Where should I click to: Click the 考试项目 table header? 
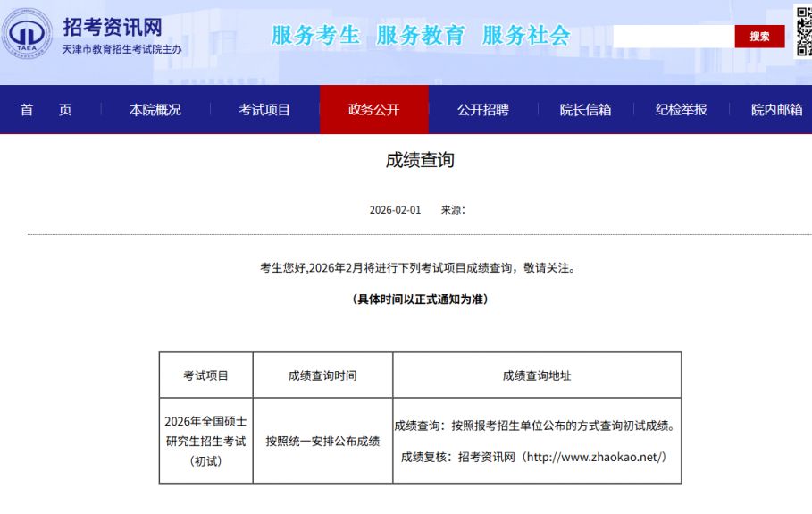click(205, 375)
